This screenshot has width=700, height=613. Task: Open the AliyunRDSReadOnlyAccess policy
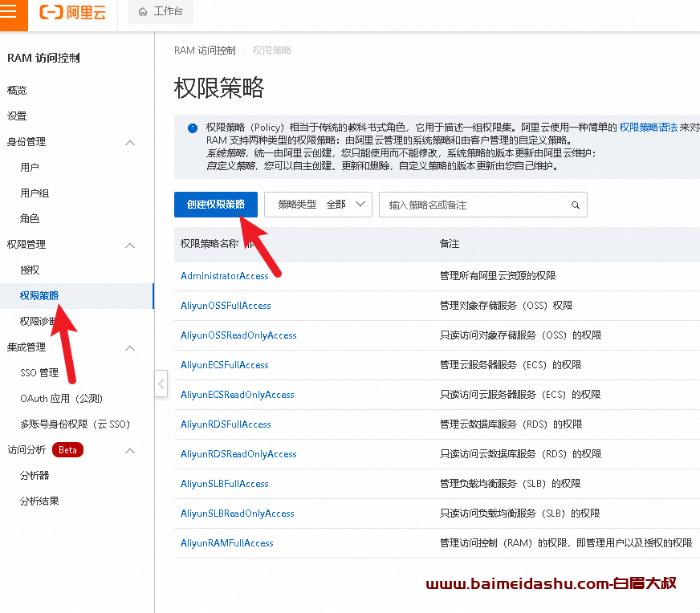[238, 454]
